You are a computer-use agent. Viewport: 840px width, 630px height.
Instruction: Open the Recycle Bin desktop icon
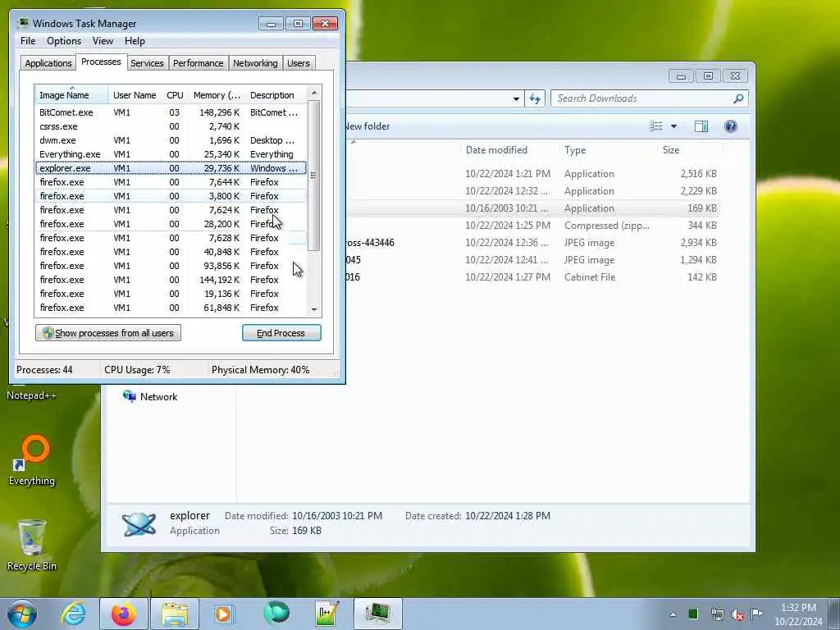(32, 545)
